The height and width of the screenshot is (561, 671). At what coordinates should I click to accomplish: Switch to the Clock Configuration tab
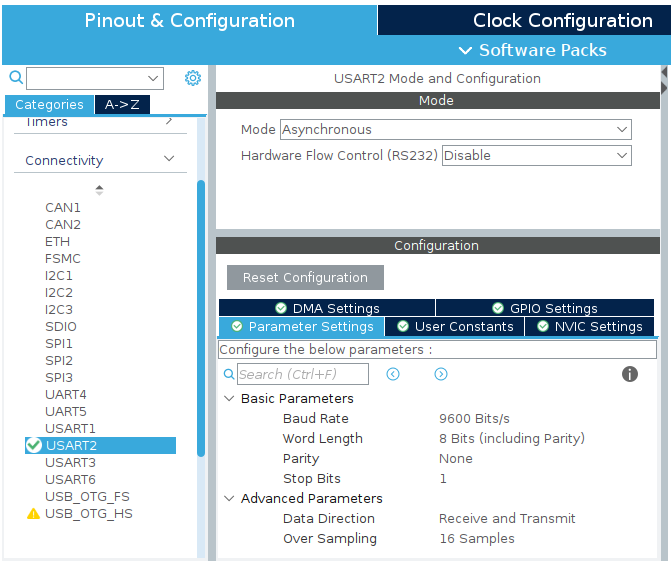click(x=562, y=21)
